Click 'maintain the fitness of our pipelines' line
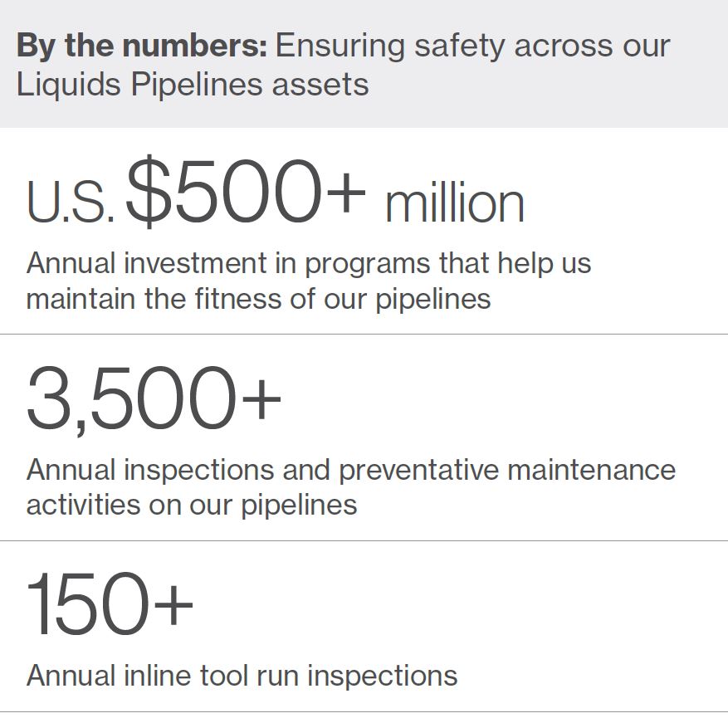 [x=259, y=299]
